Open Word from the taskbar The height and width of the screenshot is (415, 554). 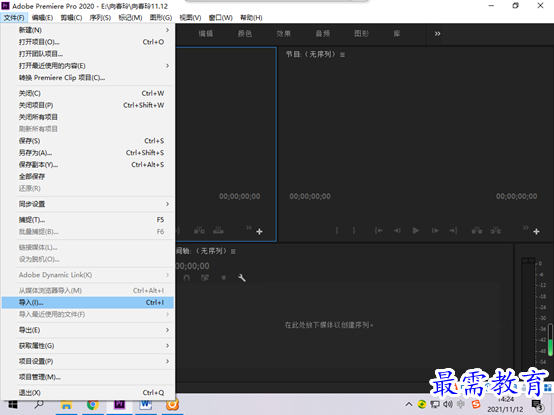(146, 405)
